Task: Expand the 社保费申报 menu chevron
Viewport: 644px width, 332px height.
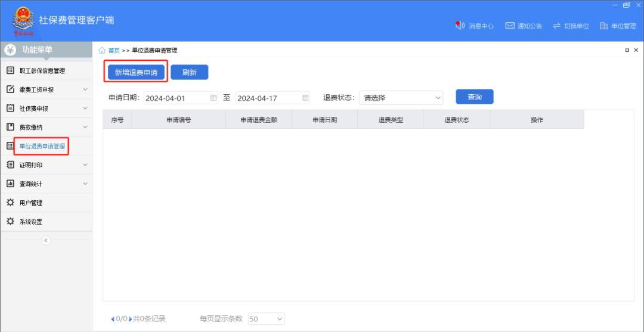Action: tap(85, 108)
